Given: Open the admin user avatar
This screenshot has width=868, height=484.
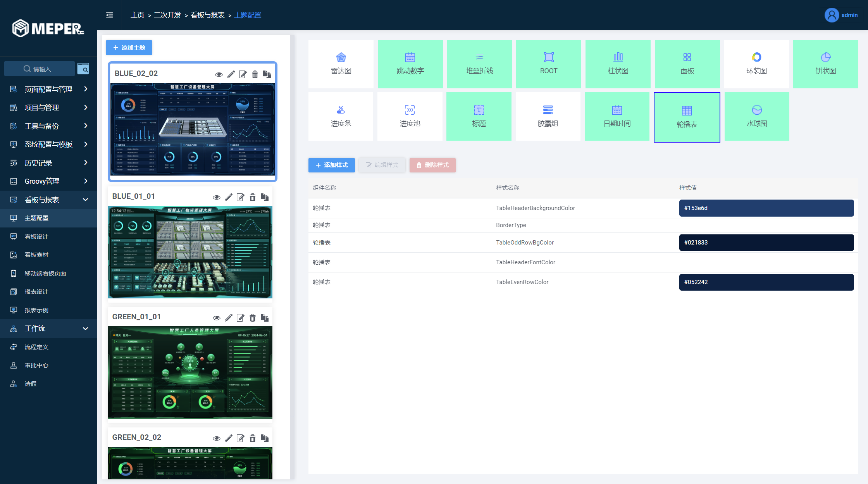Looking at the screenshot, I should click(x=832, y=15).
